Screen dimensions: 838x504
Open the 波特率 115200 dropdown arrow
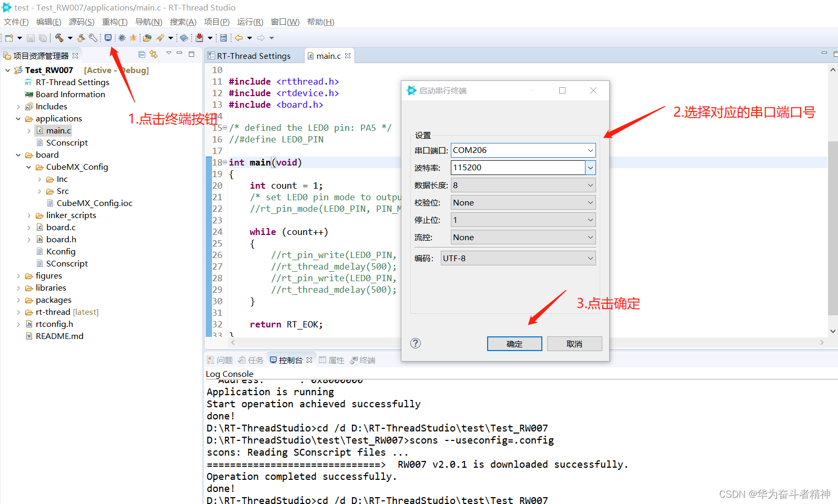(590, 168)
